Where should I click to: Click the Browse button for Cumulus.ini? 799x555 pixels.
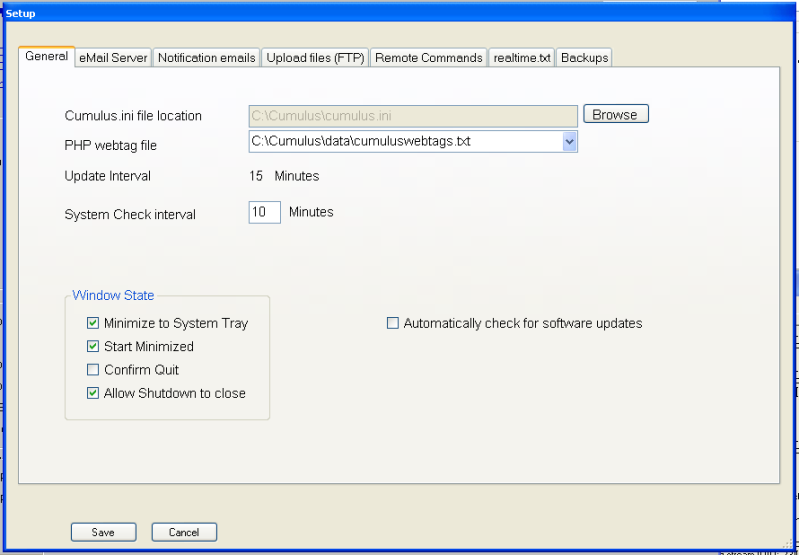615,115
